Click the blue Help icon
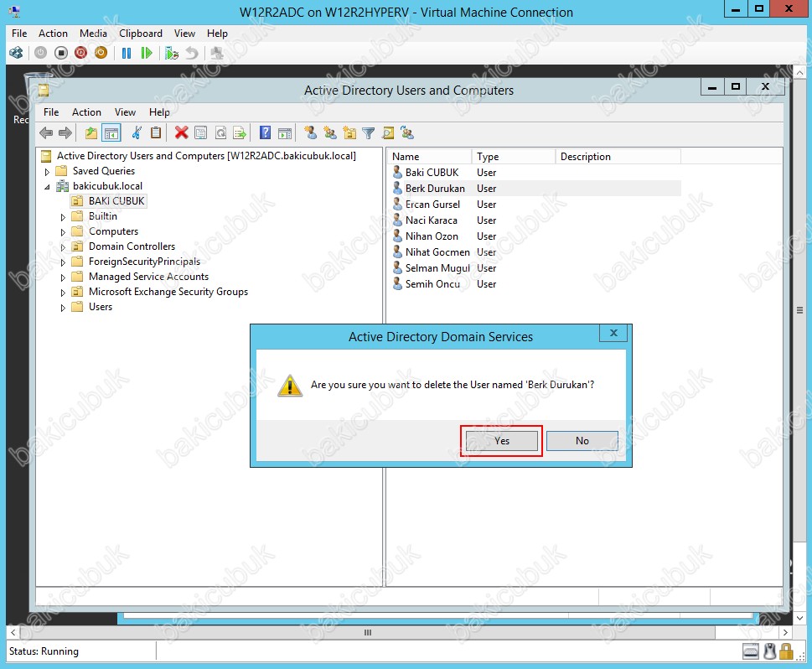Image resolution: width=812 pixels, height=669 pixels. tap(265, 133)
